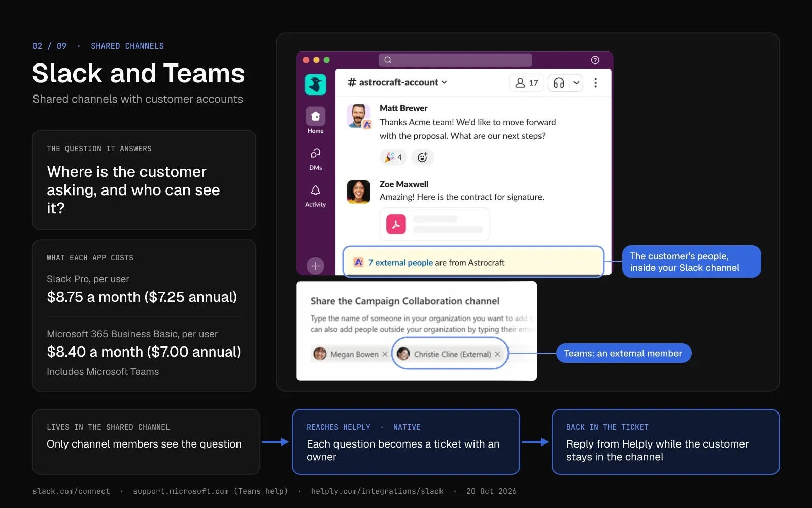This screenshot has height=508, width=812.
Task: Click the Christie Cline (External) chip
Action: pyautogui.click(x=450, y=354)
